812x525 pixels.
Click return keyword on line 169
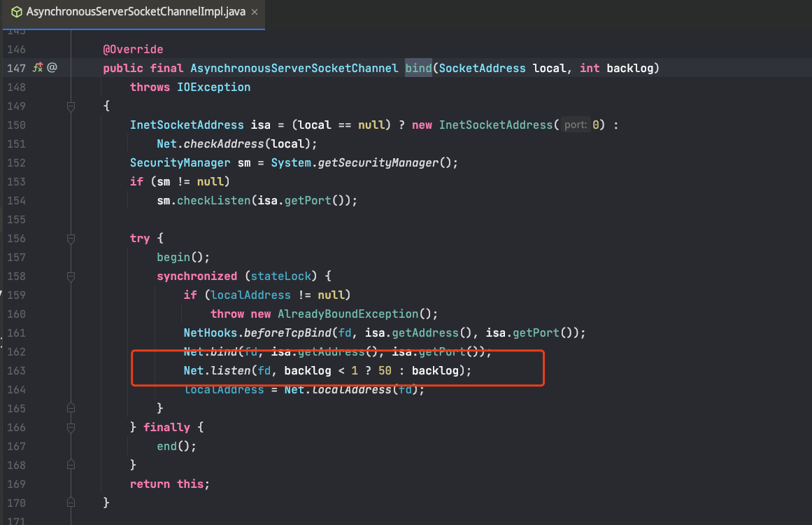pyautogui.click(x=150, y=484)
